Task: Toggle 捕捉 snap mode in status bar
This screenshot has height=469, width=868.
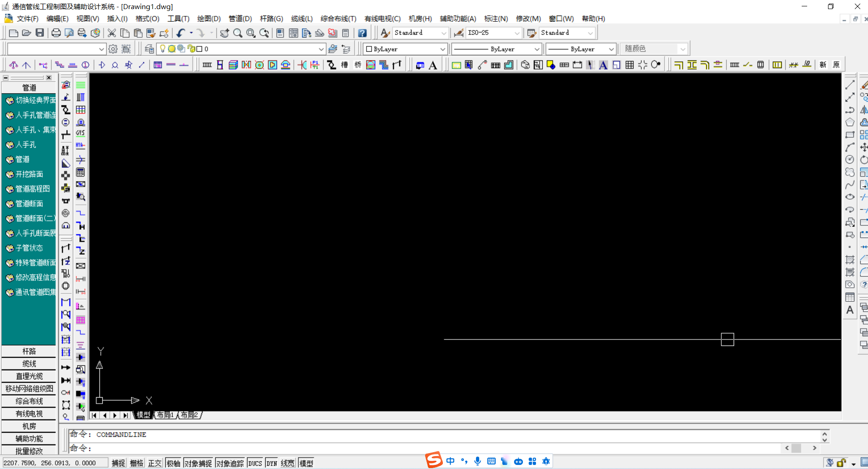Action: point(119,463)
